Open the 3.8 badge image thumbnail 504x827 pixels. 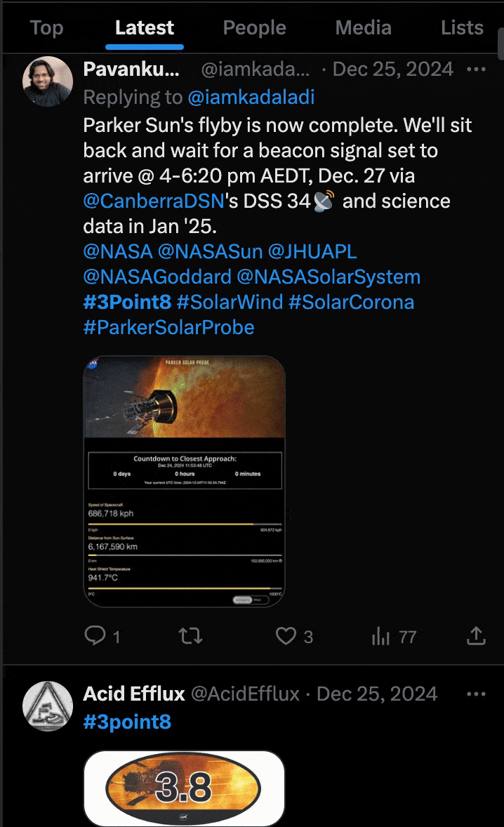coord(184,788)
